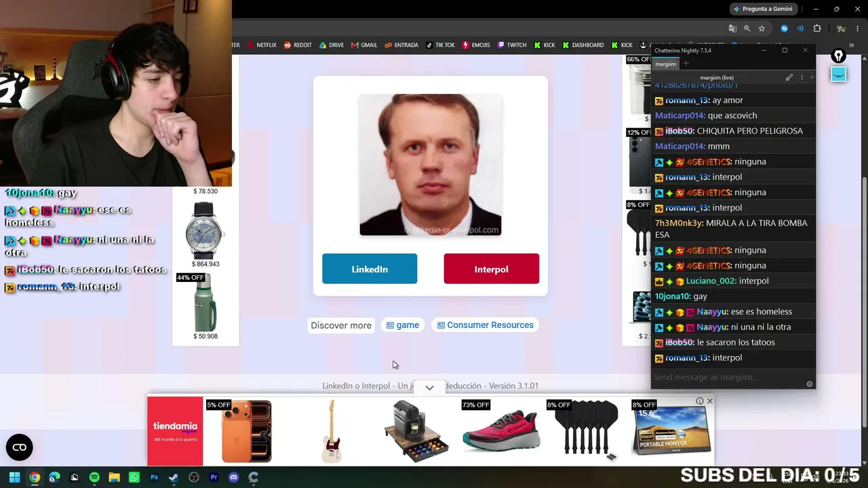Launch Microsoft Edge from the taskbar
This screenshot has width=868, height=488.
(x=54, y=477)
